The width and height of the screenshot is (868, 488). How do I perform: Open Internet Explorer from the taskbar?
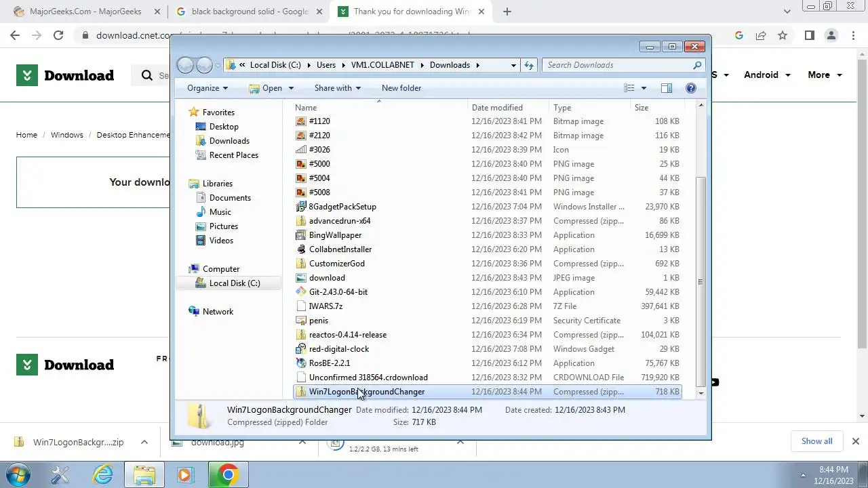[102, 475]
